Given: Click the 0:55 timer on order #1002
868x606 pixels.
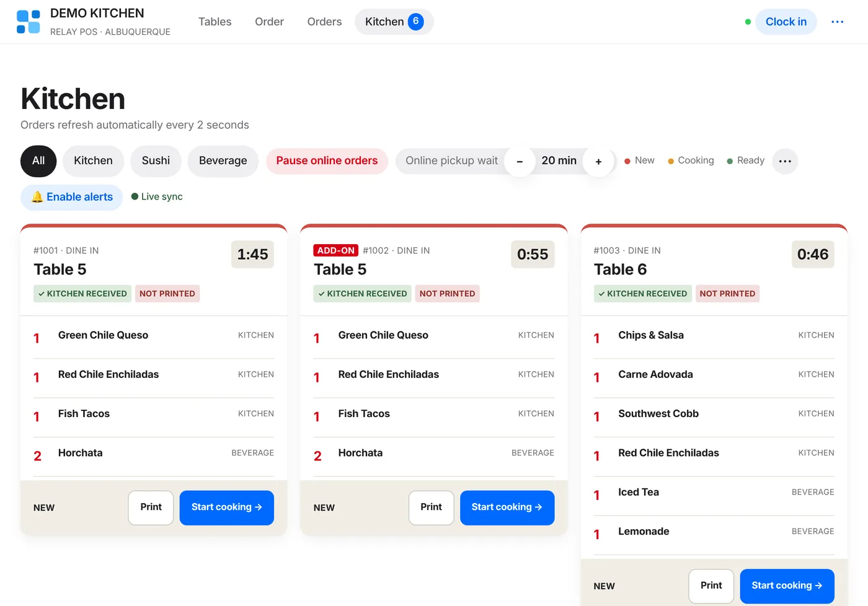Looking at the screenshot, I should (533, 255).
